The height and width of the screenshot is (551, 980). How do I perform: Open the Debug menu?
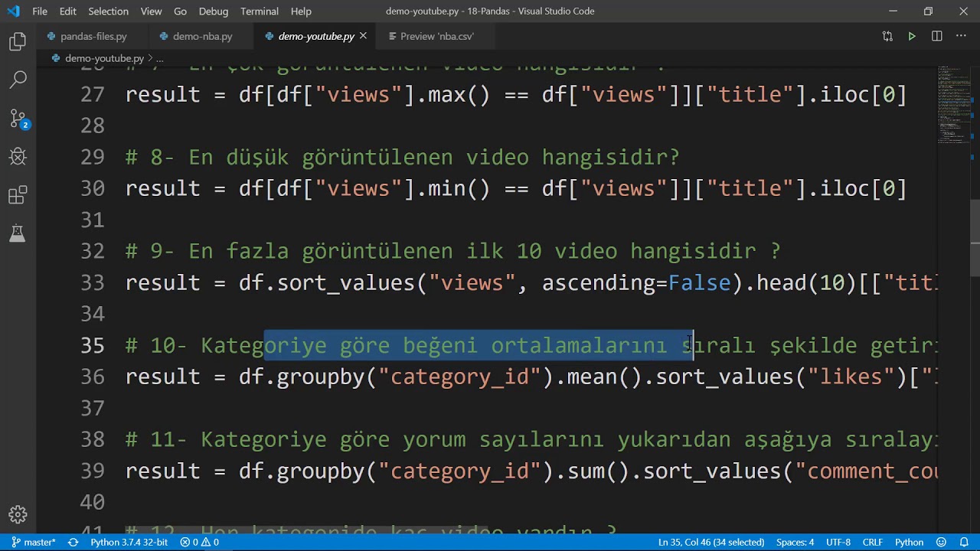coord(214,11)
